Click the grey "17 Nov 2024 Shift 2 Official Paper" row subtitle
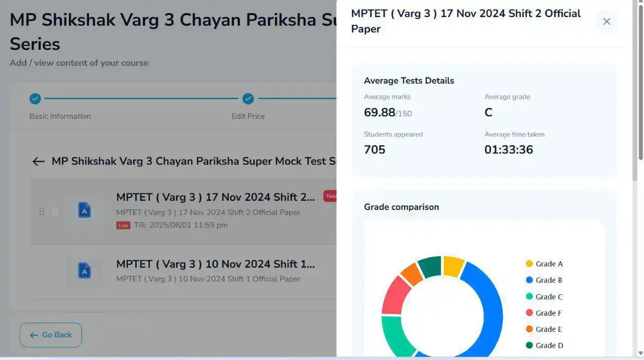Image resolution: width=644 pixels, height=360 pixels. point(208,212)
